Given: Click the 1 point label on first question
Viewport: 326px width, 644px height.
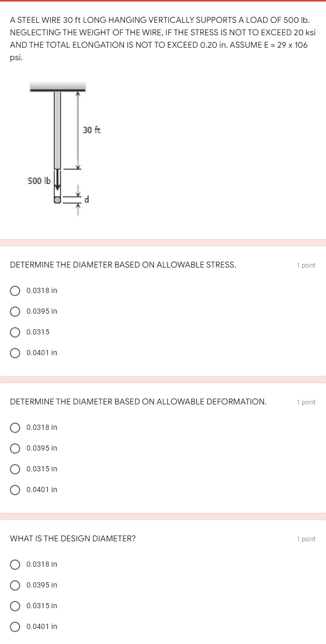Looking at the screenshot, I should [x=306, y=265].
